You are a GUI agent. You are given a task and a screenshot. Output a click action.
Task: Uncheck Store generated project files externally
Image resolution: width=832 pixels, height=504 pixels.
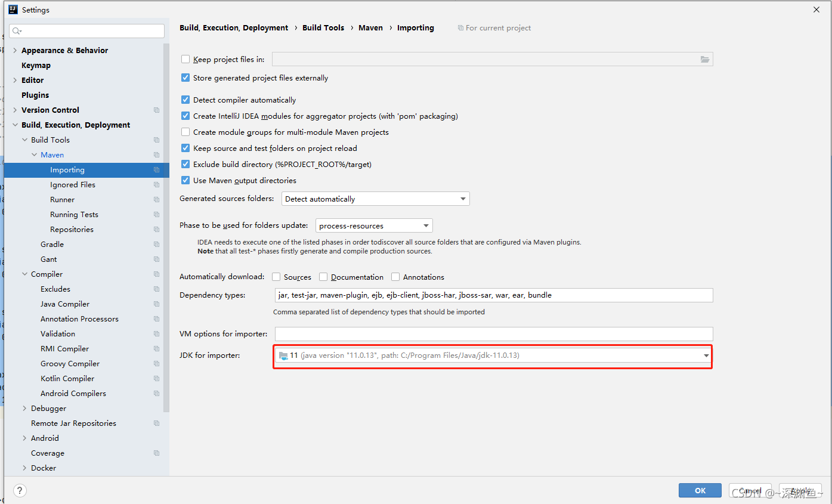pyautogui.click(x=185, y=78)
